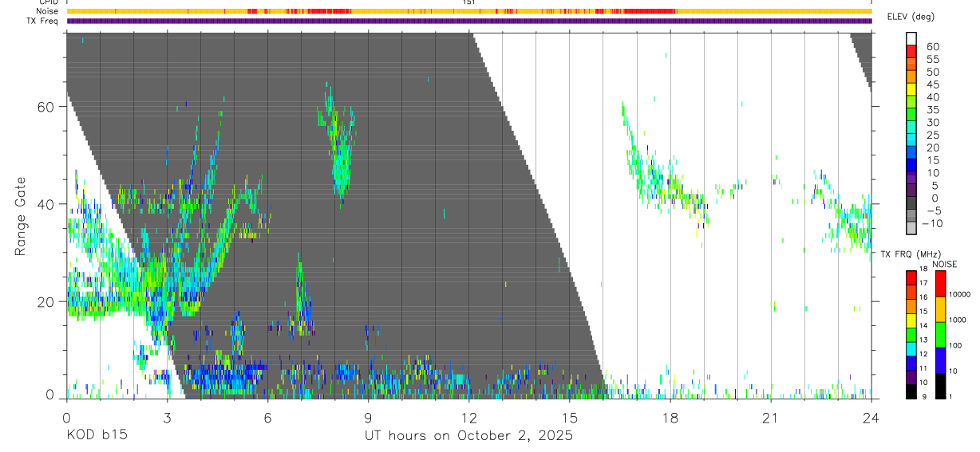This screenshot has height=452, width=980.
Task: Click the '−10' label on the ELEV color bar
Action: pyautogui.click(x=932, y=224)
